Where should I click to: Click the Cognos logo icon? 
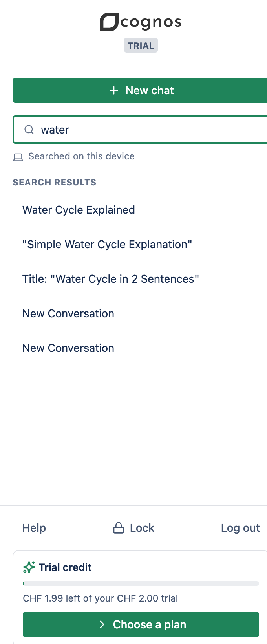pyautogui.click(x=109, y=22)
